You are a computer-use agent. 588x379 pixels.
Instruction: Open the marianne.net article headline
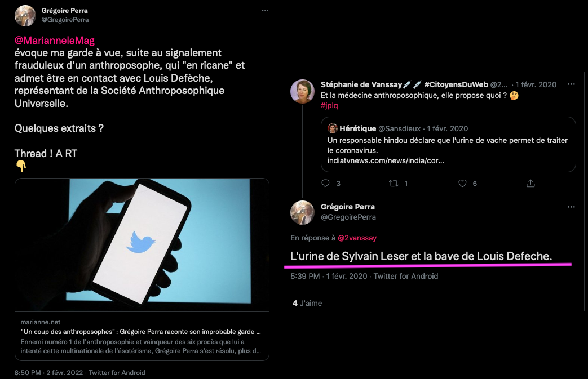pos(140,332)
